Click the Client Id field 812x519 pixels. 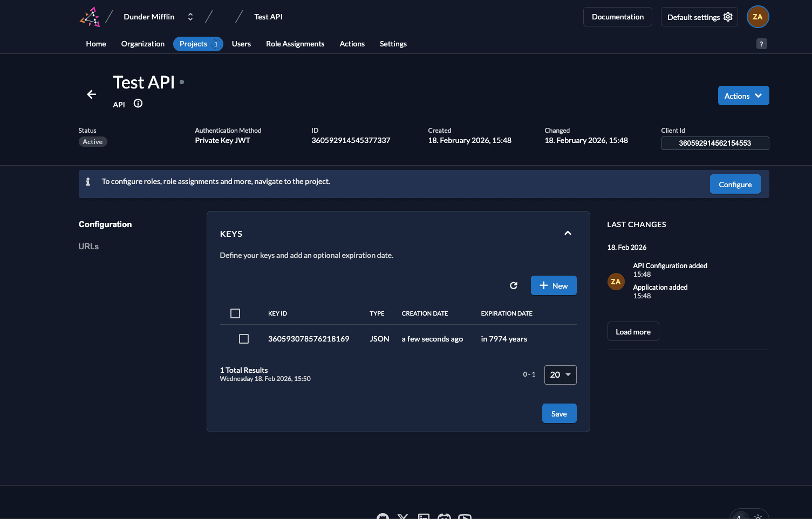click(x=715, y=143)
